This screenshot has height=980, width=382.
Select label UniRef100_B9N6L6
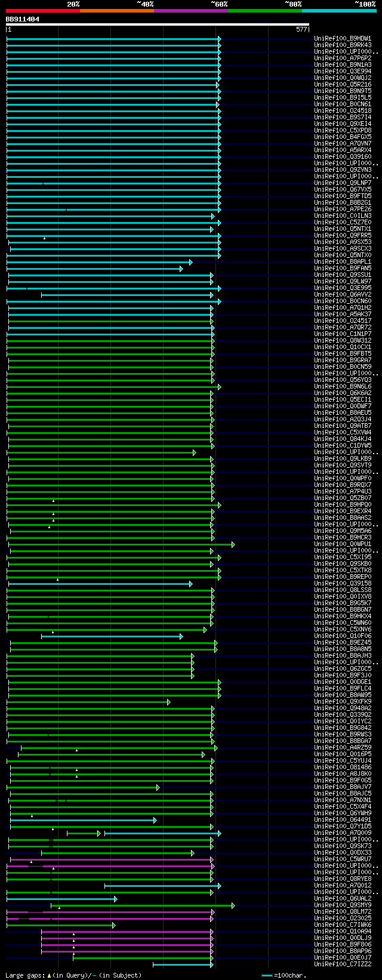[x=343, y=387]
